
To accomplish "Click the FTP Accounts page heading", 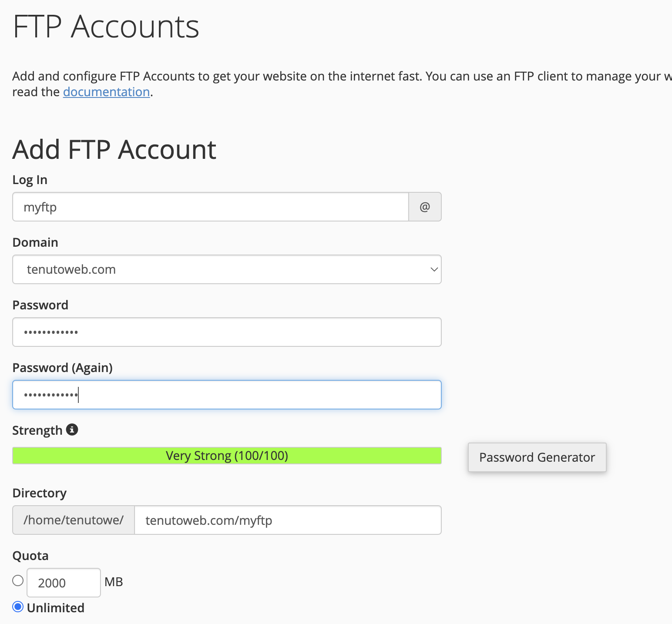I will 105,26.
